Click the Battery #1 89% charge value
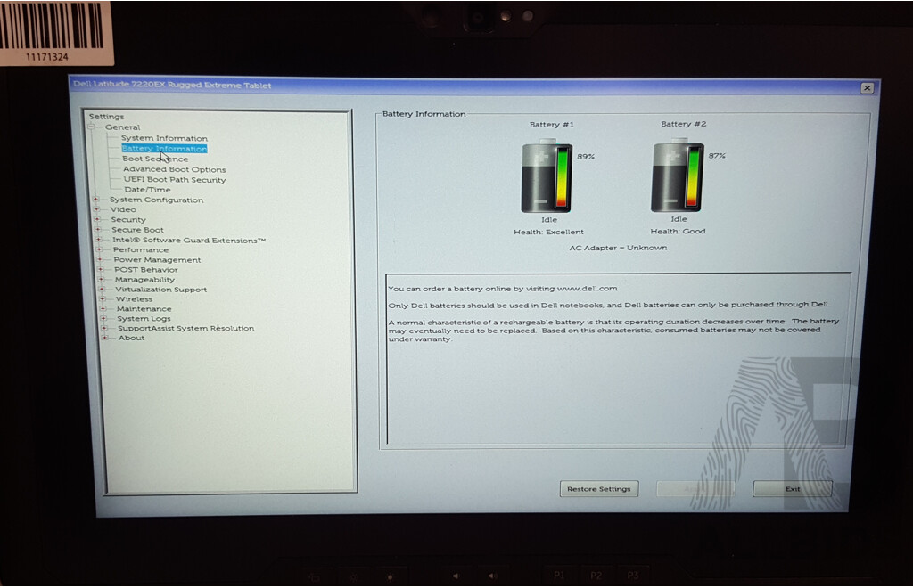Image resolution: width=913 pixels, height=588 pixels. tap(585, 157)
